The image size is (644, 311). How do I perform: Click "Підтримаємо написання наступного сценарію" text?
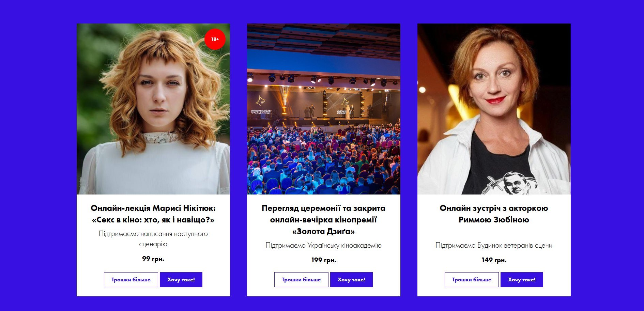point(153,239)
